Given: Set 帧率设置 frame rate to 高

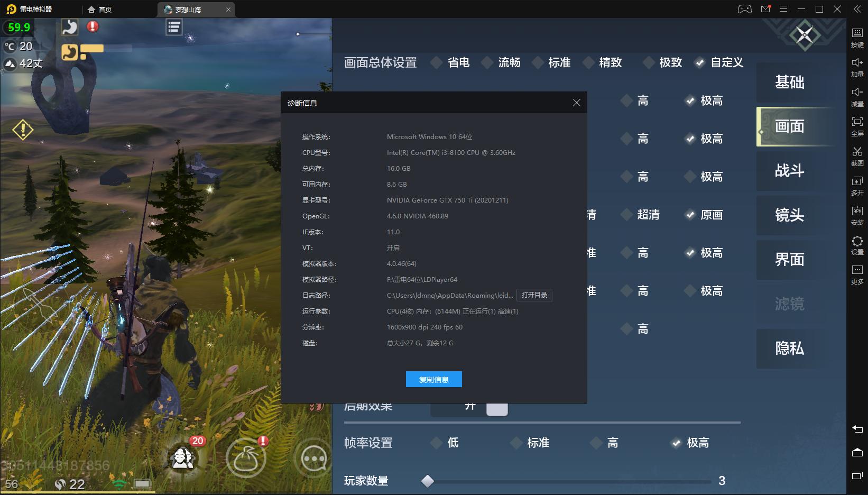Looking at the screenshot, I should pyautogui.click(x=604, y=443).
